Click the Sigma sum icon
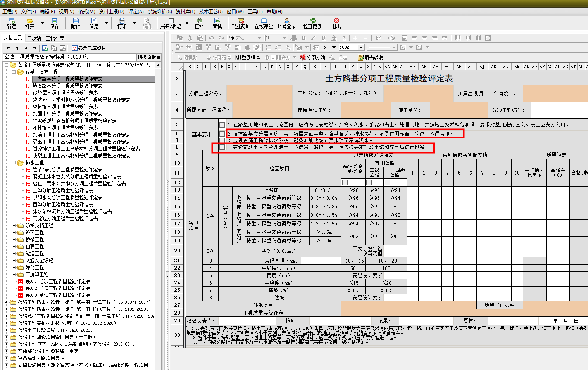The height and width of the screenshot is (370, 588). click(x=325, y=47)
